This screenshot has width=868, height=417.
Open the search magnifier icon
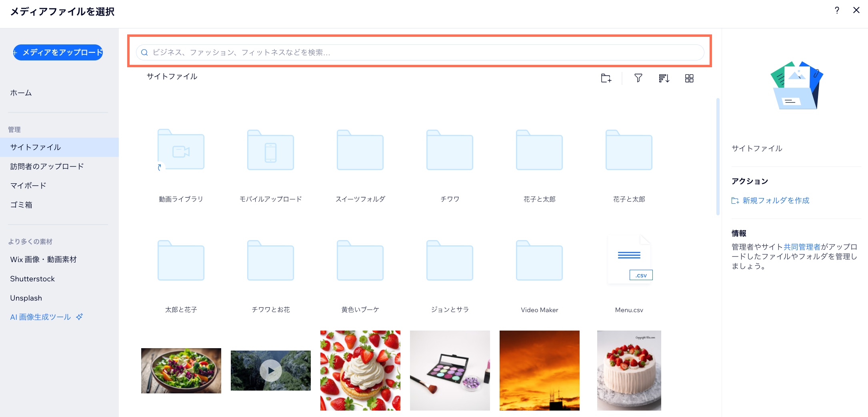(x=144, y=52)
